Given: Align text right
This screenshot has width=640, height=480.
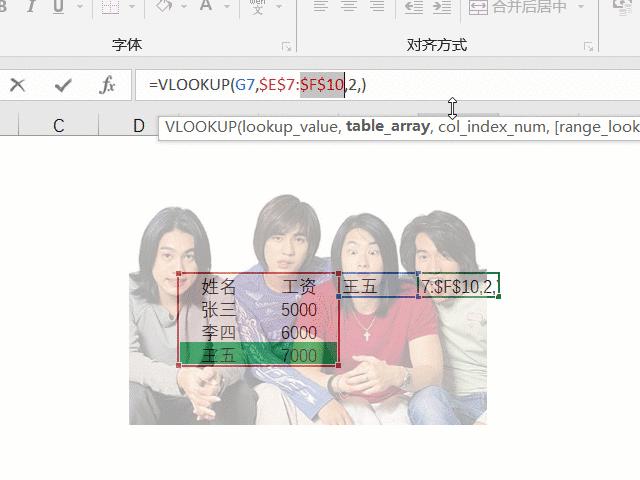Looking at the screenshot, I should [377, 6].
